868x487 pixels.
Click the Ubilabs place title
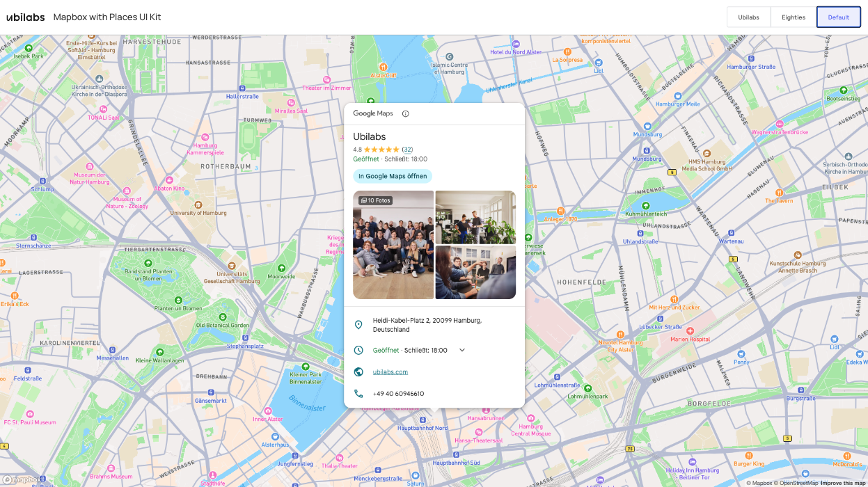click(x=369, y=136)
